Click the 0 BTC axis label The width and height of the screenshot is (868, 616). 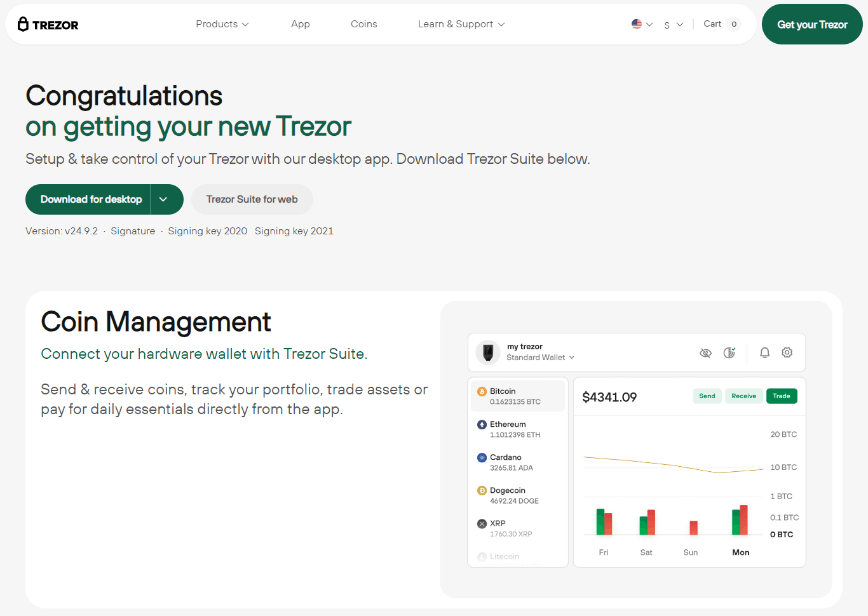click(x=782, y=535)
